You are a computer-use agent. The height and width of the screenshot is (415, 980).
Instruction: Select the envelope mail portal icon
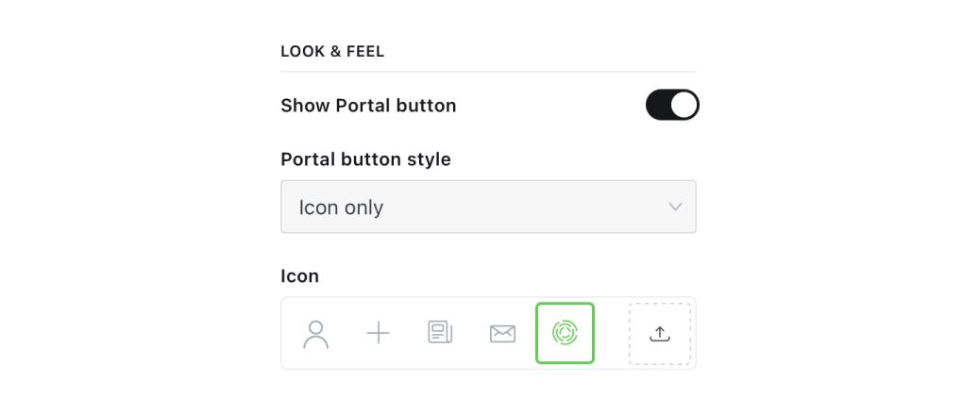[502, 334]
